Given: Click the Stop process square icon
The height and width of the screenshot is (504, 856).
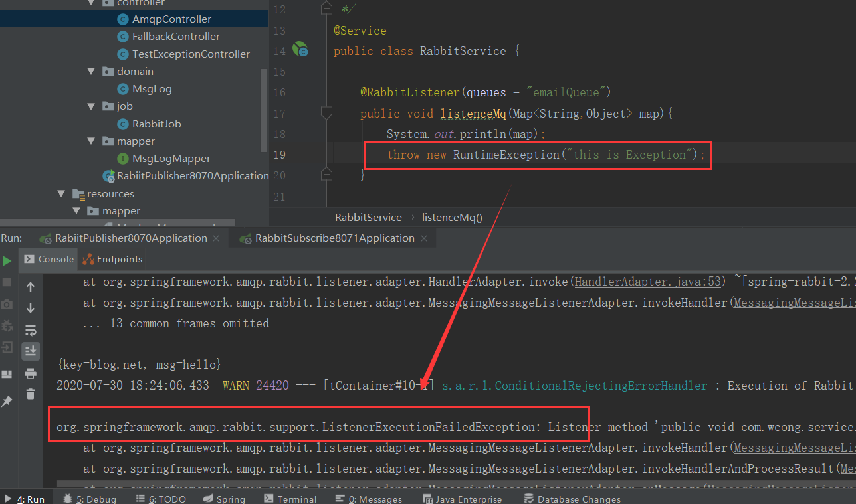Looking at the screenshot, I should coord(7,282).
